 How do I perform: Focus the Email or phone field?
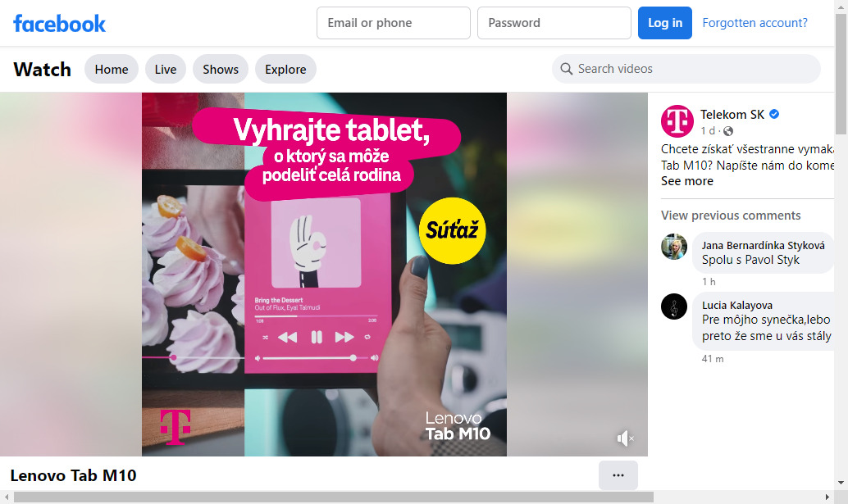tap(393, 23)
